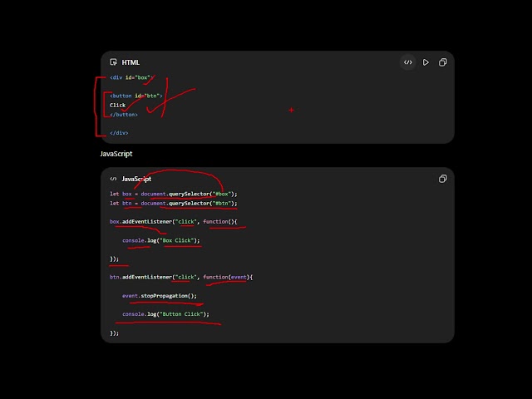Click the closing </button> tag
This screenshot has height=399, width=532.
[124, 115]
